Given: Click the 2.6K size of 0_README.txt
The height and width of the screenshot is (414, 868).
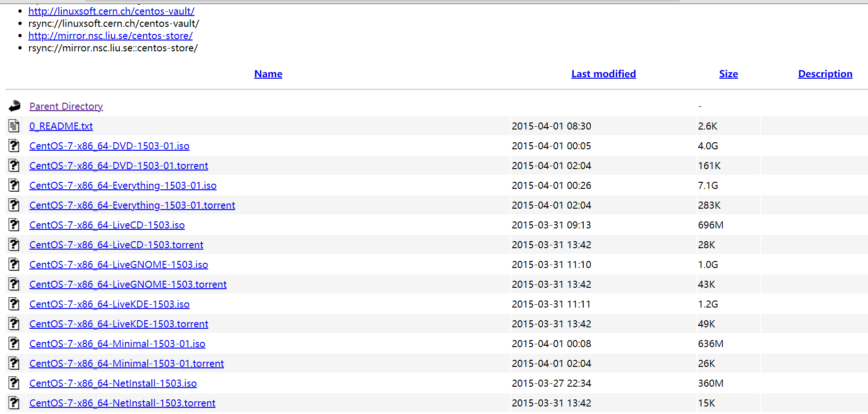Looking at the screenshot, I should coord(707,126).
